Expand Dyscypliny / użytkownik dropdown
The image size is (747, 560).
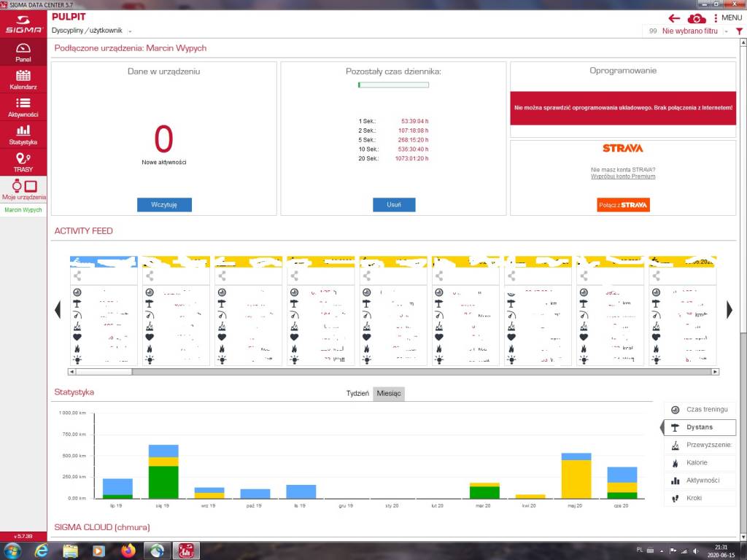(x=130, y=31)
